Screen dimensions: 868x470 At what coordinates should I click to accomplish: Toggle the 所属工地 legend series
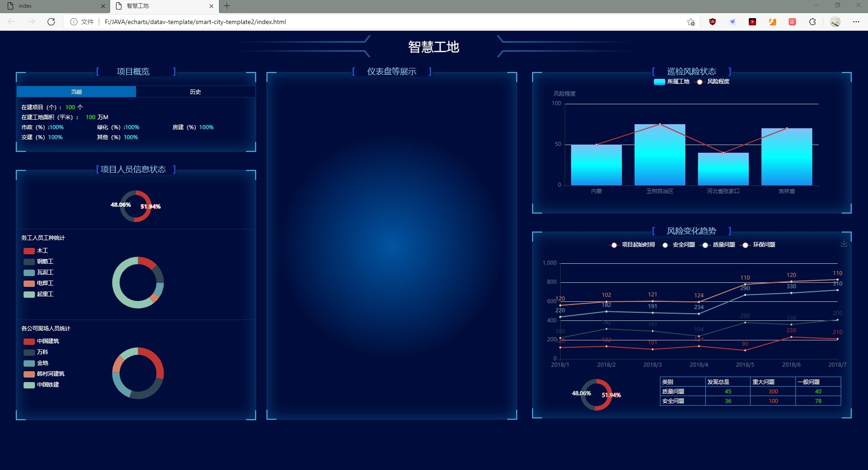672,82
